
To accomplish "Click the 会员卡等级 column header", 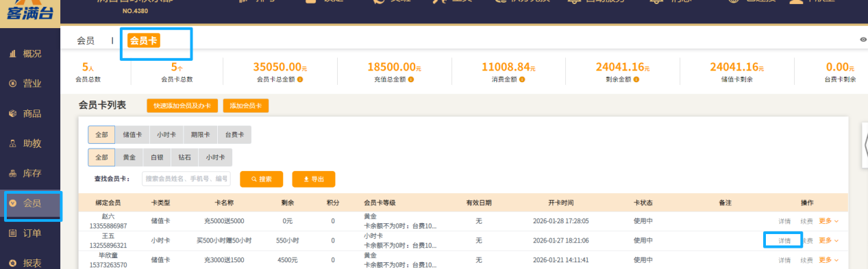I will point(380,203).
